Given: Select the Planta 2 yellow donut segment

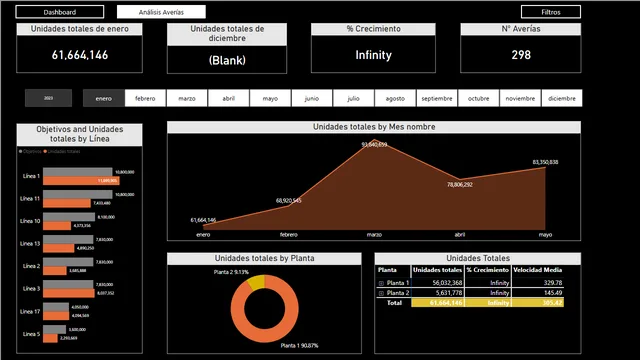Looking at the screenshot, I should click(256, 282).
